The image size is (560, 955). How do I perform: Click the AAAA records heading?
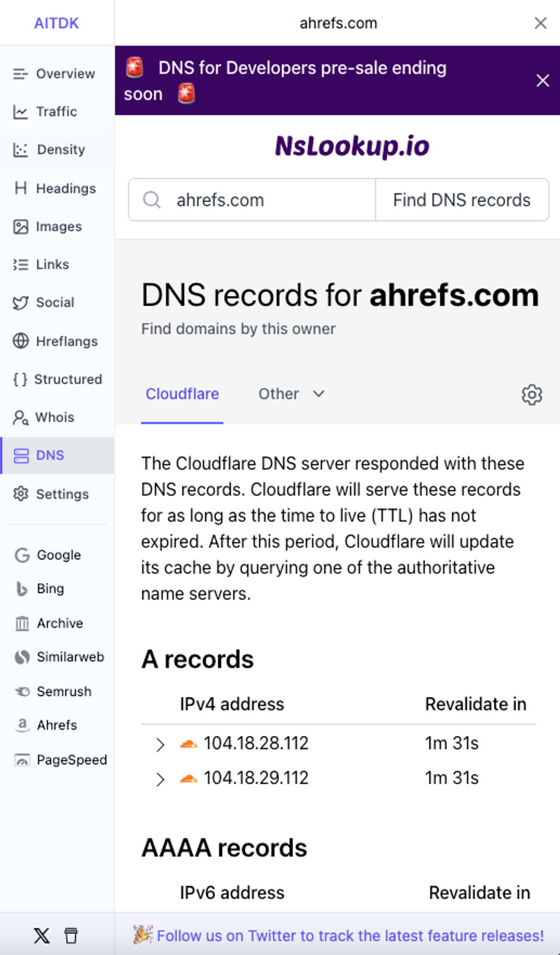pos(224,848)
